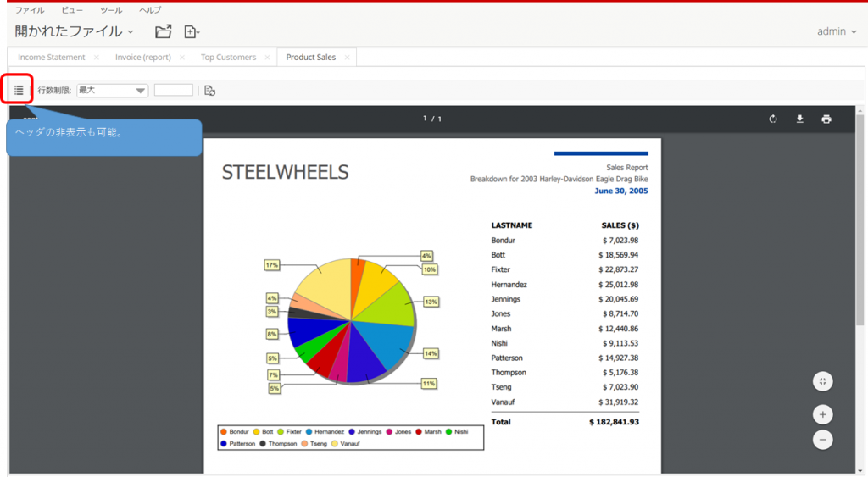Open the ビュー menu
This screenshot has width=868, height=477.
tap(72, 10)
